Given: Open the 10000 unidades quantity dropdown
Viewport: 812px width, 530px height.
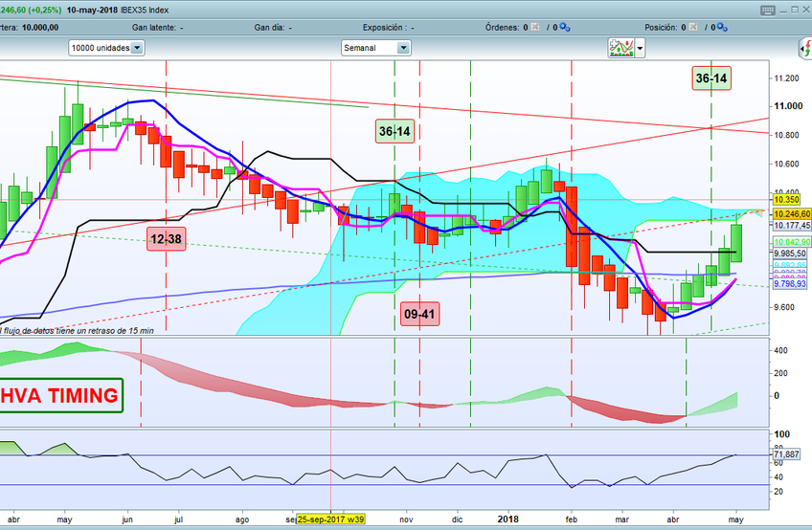Looking at the screenshot, I should pyautogui.click(x=106, y=48).
